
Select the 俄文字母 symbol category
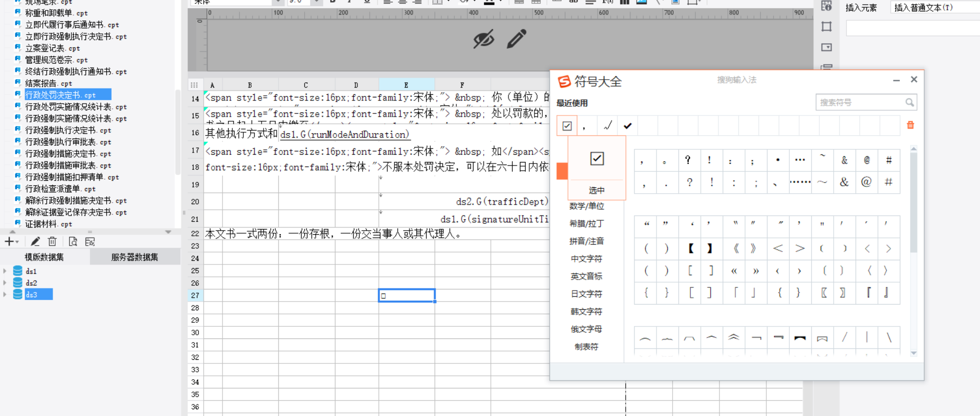587,329
